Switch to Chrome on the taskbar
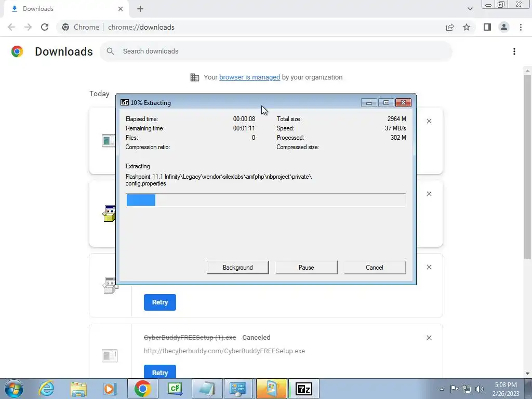The width and height of the screenshot is (532, 399). [142, 389]
